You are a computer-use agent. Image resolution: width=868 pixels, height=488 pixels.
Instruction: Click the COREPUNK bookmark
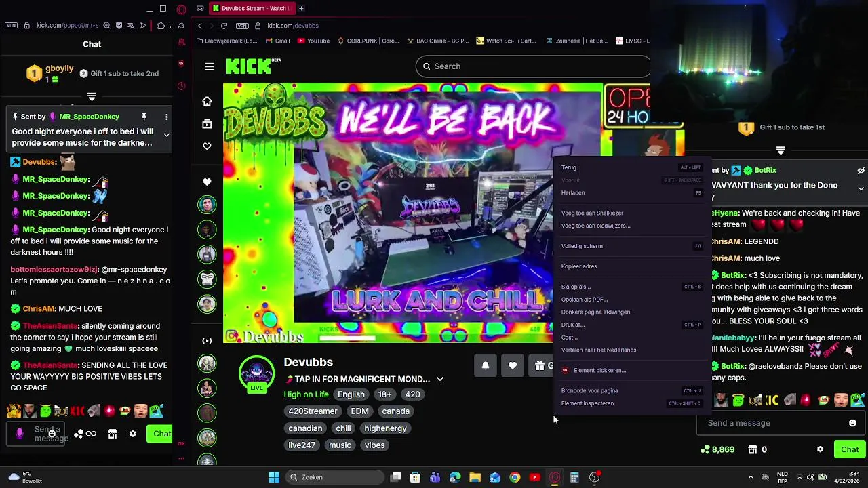pos(368,41)
